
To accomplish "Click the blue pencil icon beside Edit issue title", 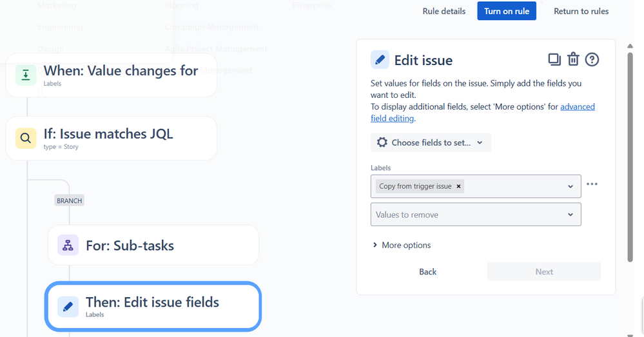I will 380,60.
